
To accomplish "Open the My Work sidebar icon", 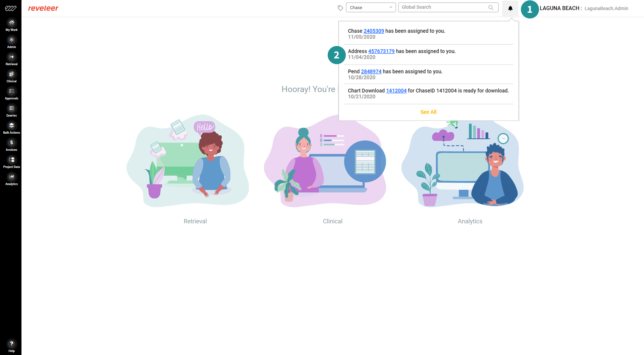I will pyautogui.click(x=11, y=25).
